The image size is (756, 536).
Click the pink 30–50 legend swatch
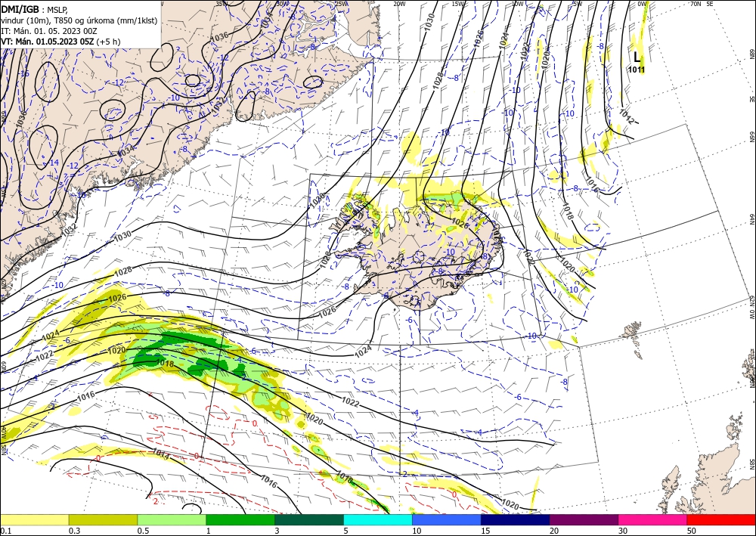(x=653, y=519)
